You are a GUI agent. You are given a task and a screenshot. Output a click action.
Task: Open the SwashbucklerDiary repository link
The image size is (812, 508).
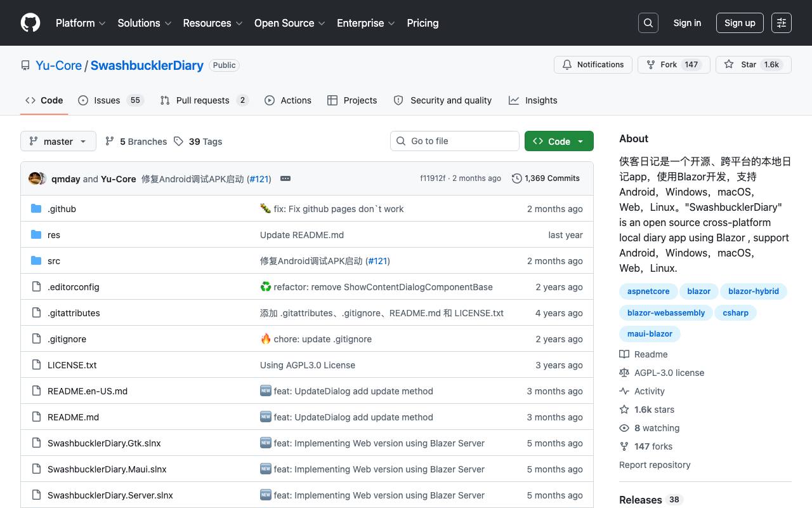pyautogui.click(x=147, y=65)
